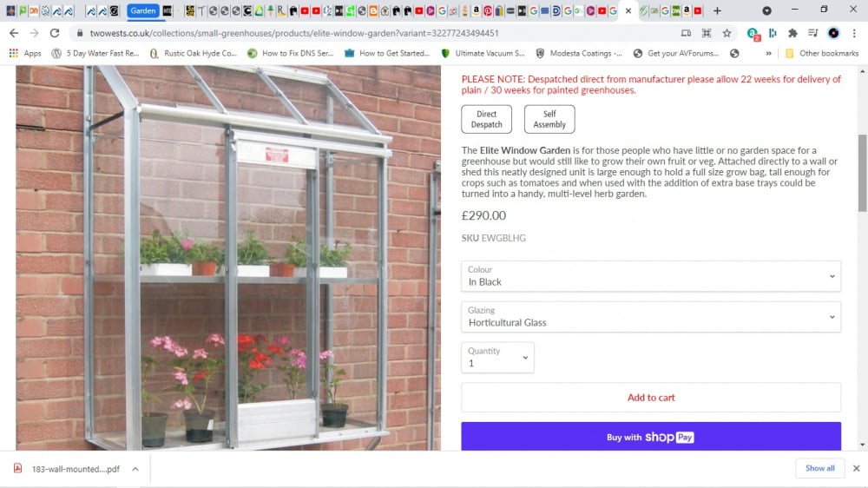Open the Apps grid in bookmarks bar

(x=25, y=53)
